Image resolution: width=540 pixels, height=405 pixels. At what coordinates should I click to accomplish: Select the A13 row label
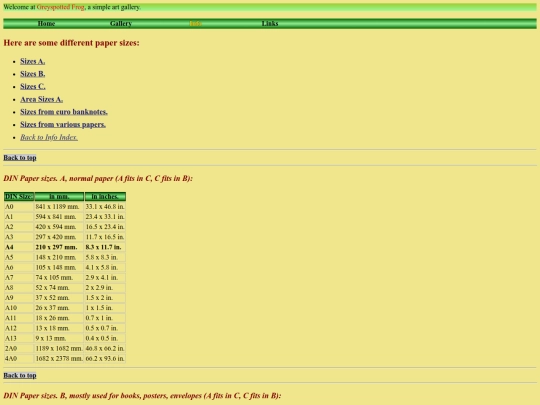19,338
